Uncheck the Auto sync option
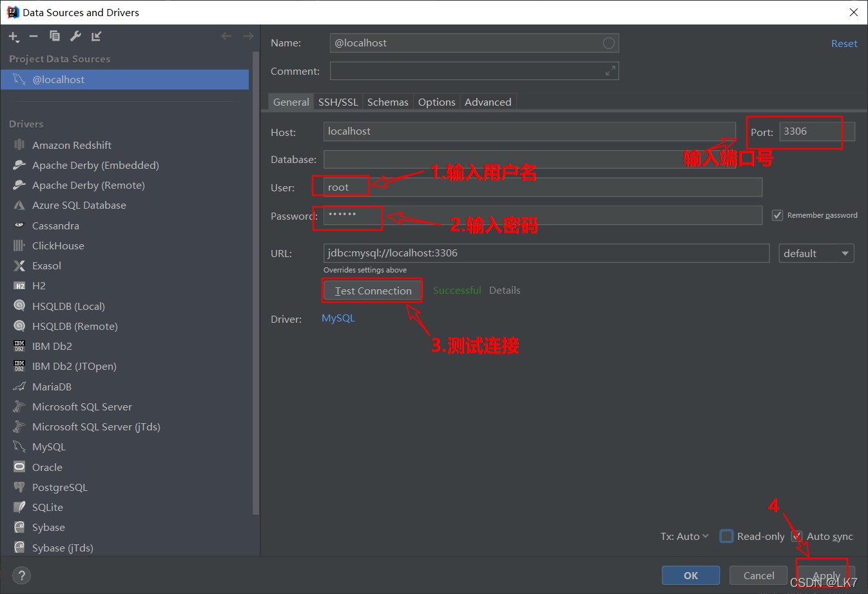Screen dimensions: 868x594 [x=797, y=535]
